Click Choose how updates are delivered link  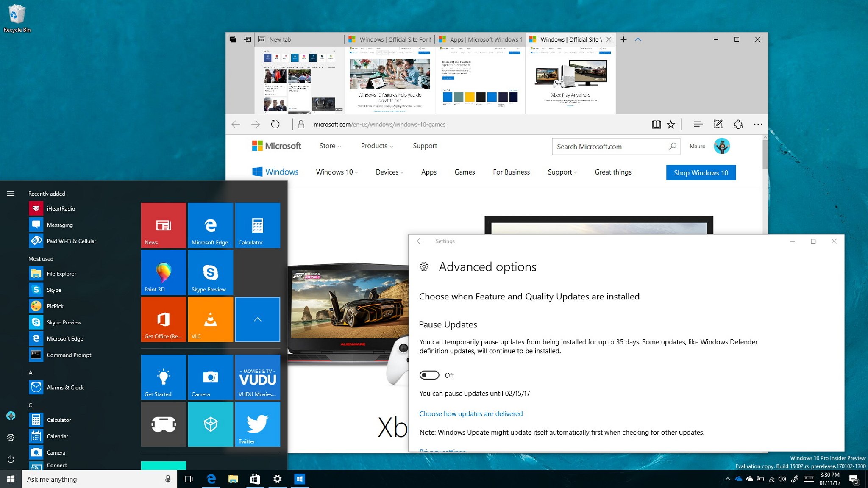coord(470,413)
